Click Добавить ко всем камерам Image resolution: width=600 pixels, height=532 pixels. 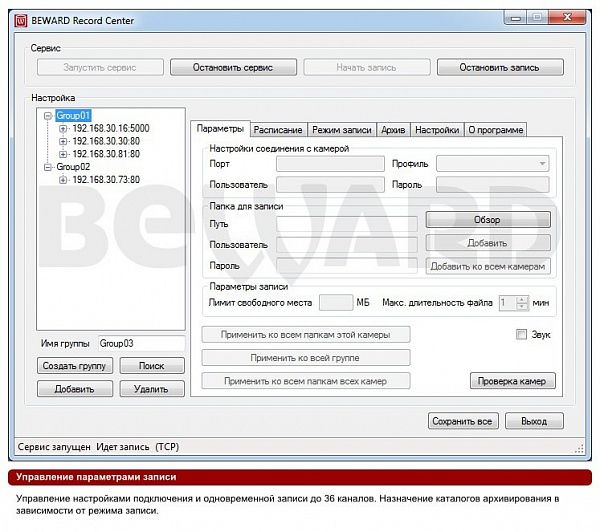tap(488, 266)
